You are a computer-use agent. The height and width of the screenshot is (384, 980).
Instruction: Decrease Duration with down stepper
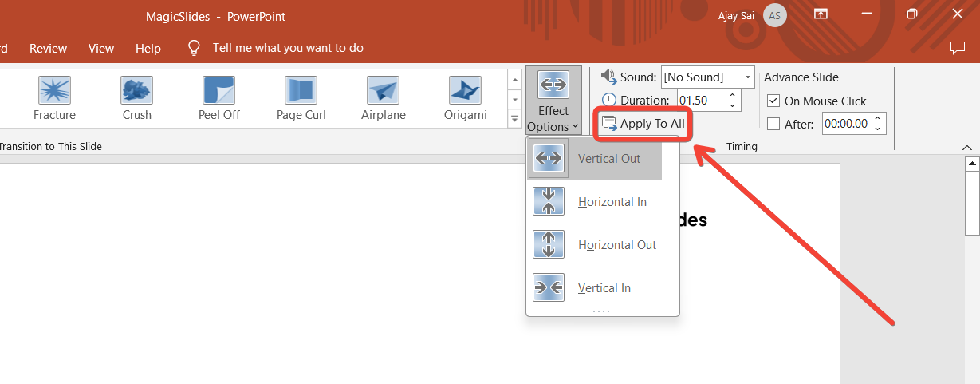[x=733, y=105]
